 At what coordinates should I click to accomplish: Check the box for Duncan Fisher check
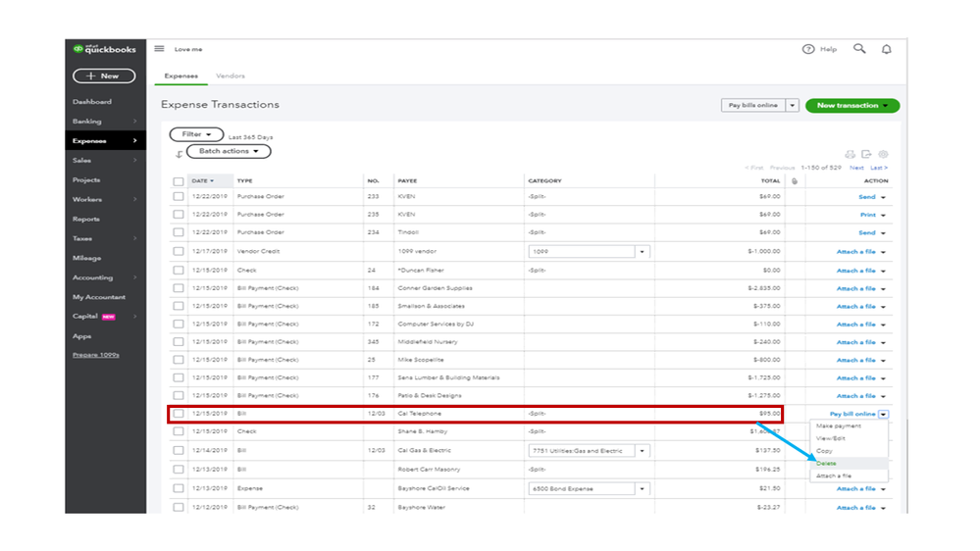click(179, 271)
